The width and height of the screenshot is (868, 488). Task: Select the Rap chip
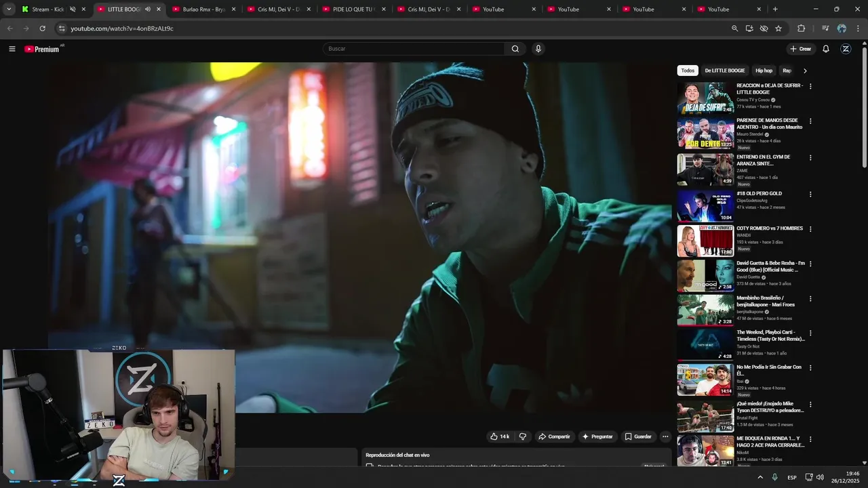click(x=787, y=70)
